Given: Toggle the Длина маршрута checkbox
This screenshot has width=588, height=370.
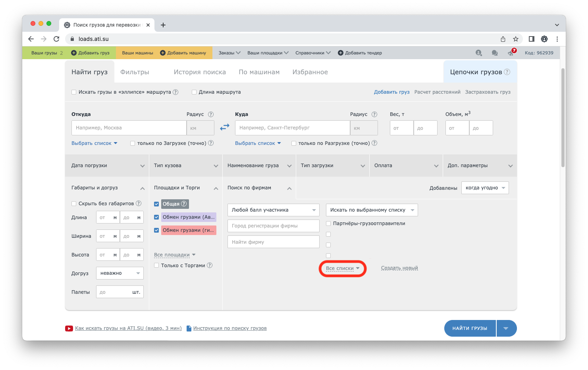Looking at the screenshot, I should pyautogui.click(x=194, y=92).
